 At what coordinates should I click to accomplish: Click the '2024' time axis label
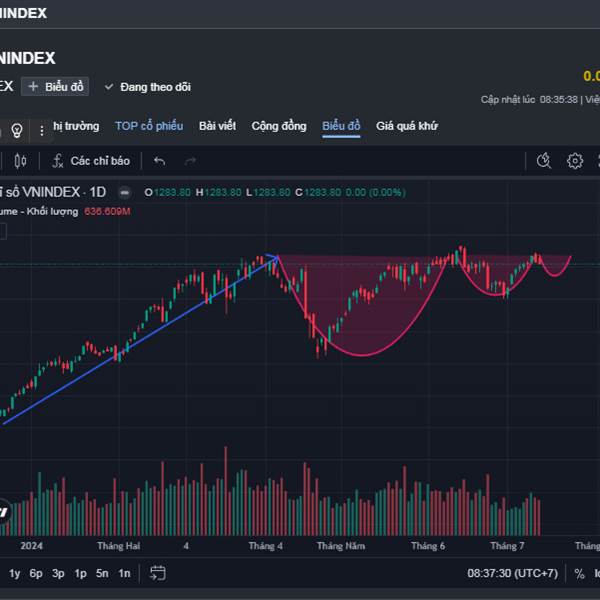coord(31,546)
